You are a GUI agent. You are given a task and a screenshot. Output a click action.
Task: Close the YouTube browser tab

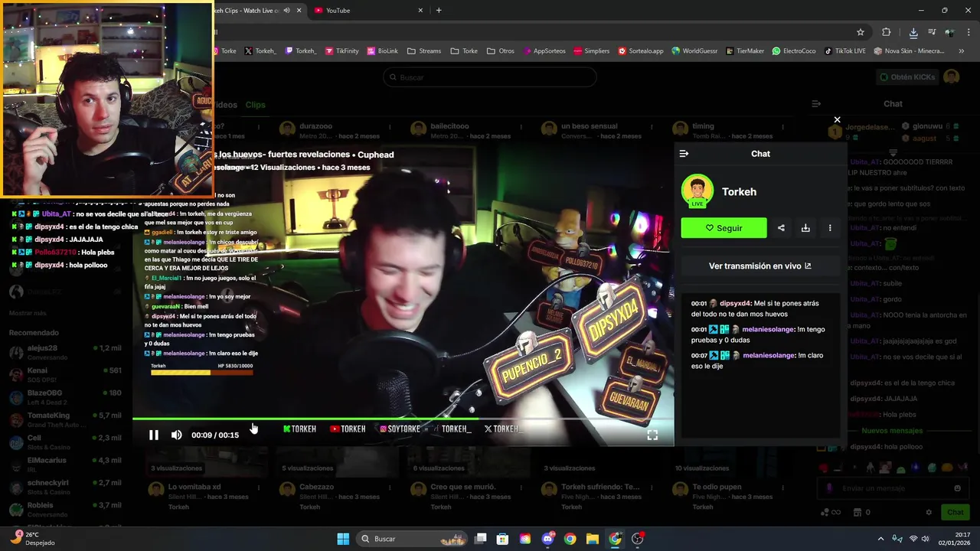(420, 10)
